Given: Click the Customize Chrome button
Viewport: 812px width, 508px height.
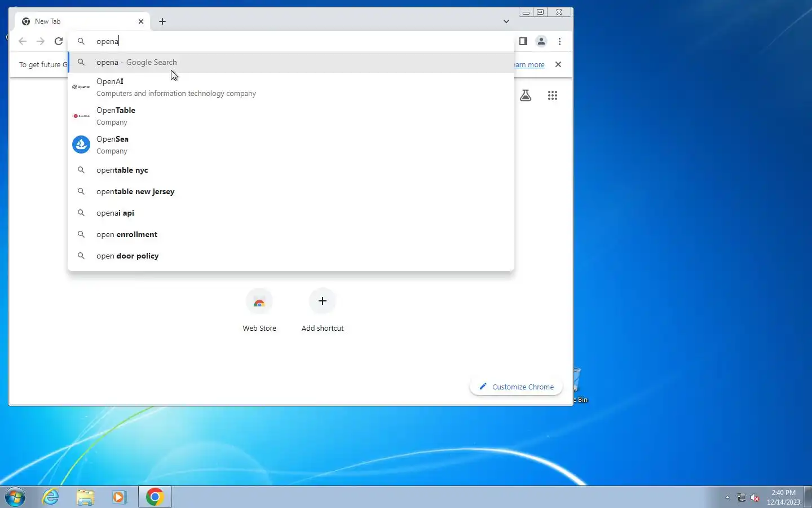Looking at the screenshot, I should [516, 387].
